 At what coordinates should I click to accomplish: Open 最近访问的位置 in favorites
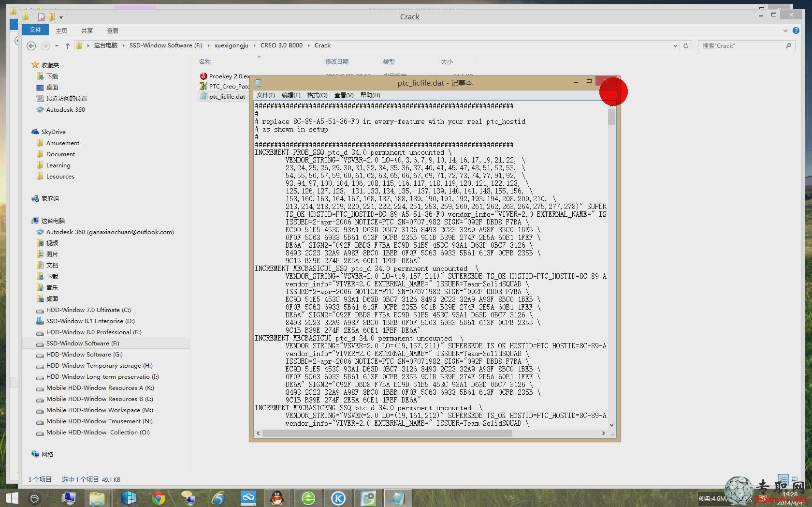coord(61,98)
